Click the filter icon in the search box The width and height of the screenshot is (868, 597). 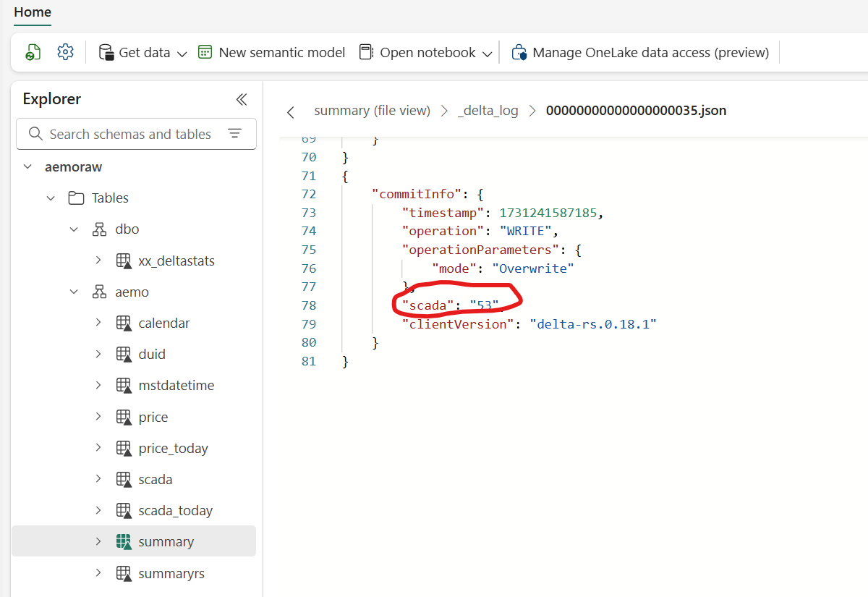click(x=234, y=134)
